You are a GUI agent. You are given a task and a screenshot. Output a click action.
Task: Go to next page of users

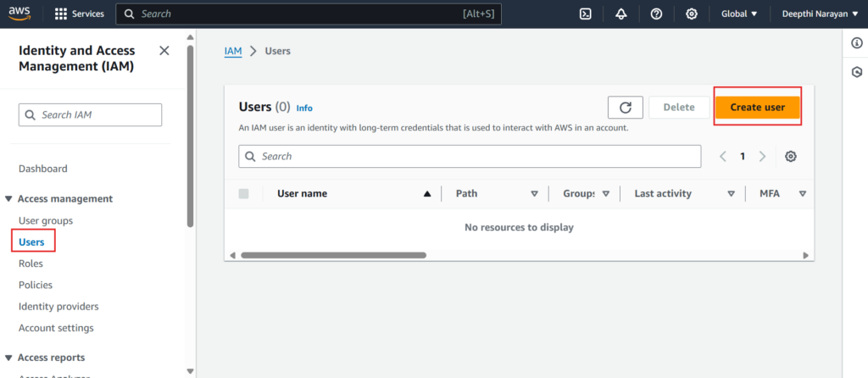click(762, 157)
